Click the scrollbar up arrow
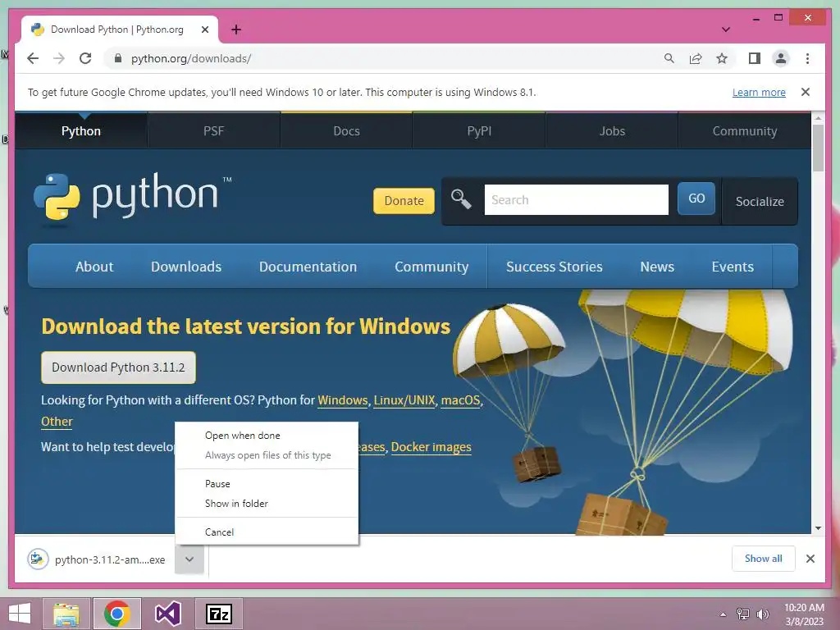 click(818, 118)
